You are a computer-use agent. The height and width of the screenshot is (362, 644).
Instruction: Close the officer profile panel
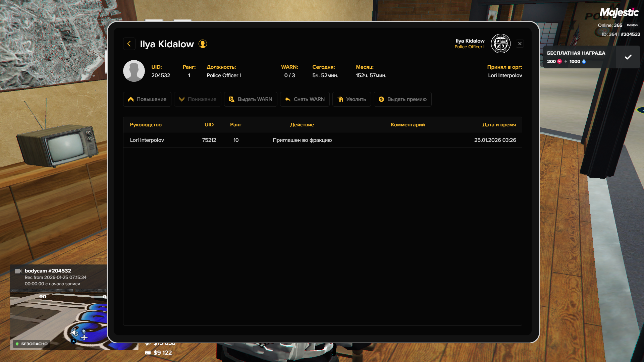coord(520,44)
